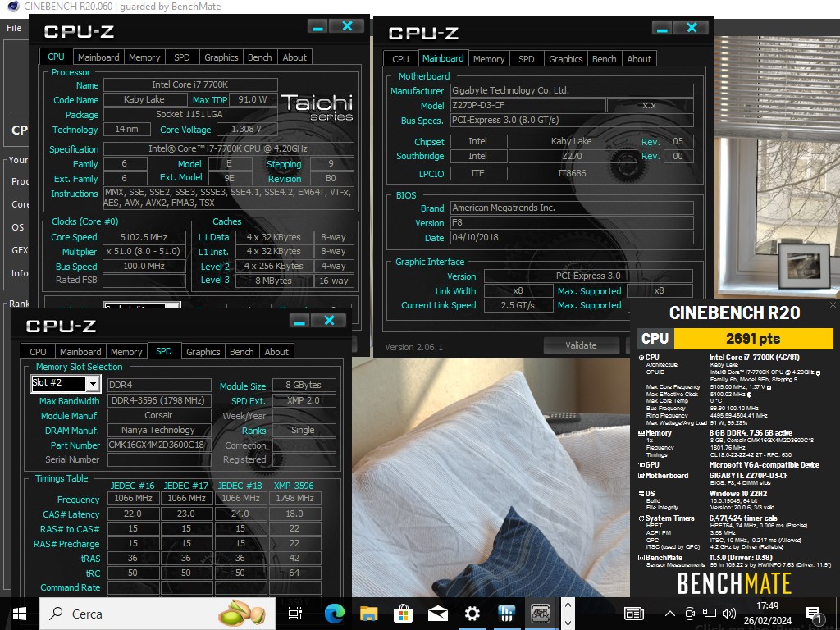
Task: Click the Motherboard section icon in BenchMate panel
Action: (641, 476)
